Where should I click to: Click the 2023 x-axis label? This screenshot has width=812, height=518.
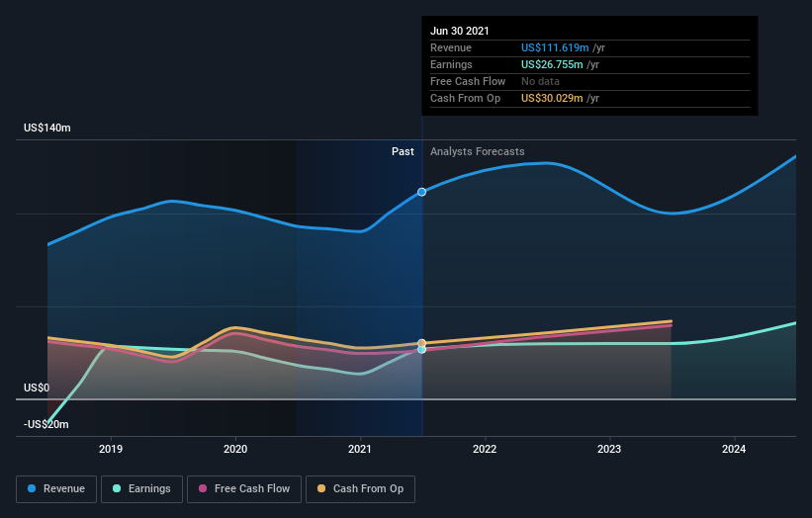609,449
